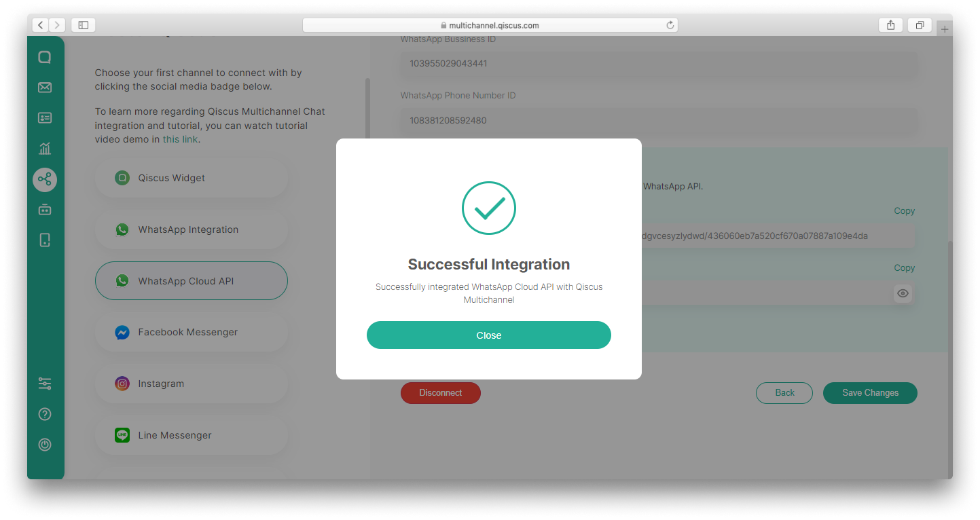Click the logout power icon
Image resolution: width=980 pixels, height=520 pixels.
(x=45, y=445)
